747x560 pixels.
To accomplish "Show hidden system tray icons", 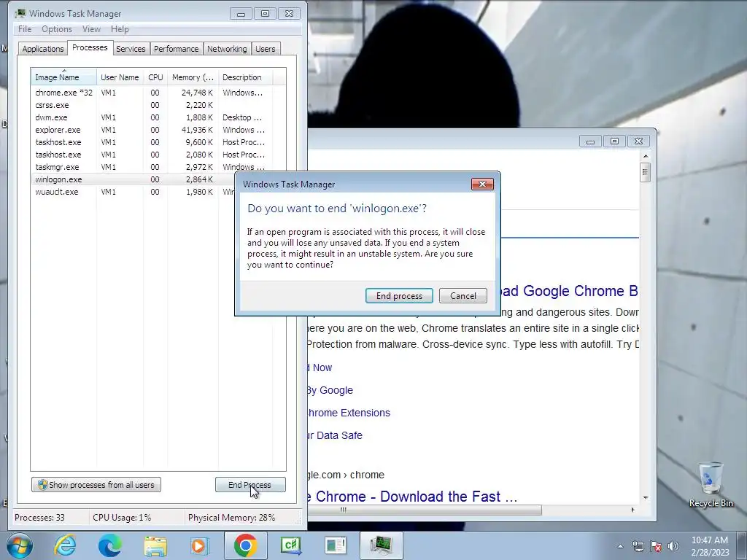I will coord(620,546).
